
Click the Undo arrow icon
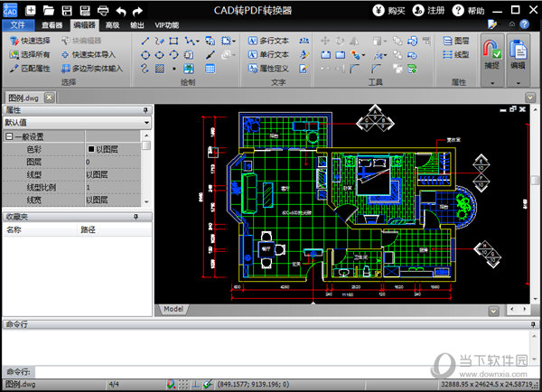[x=121, y=12]
